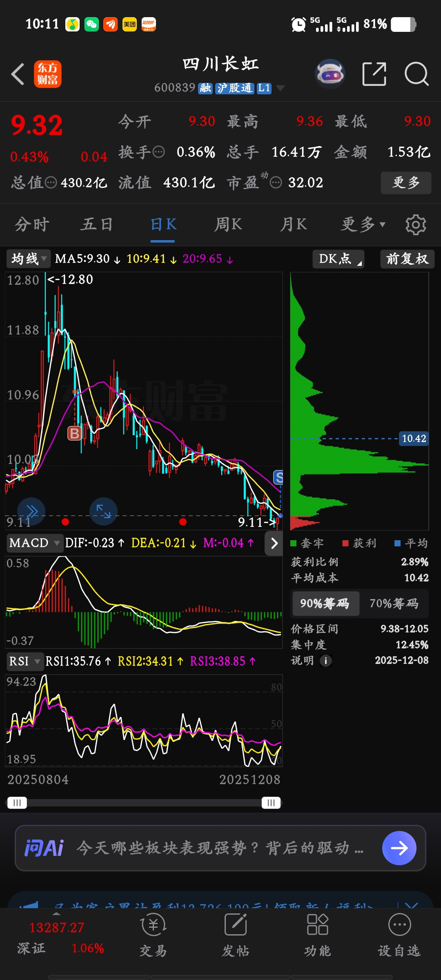
Task: Open chart settings gear icon
Action: coord(416,224)
